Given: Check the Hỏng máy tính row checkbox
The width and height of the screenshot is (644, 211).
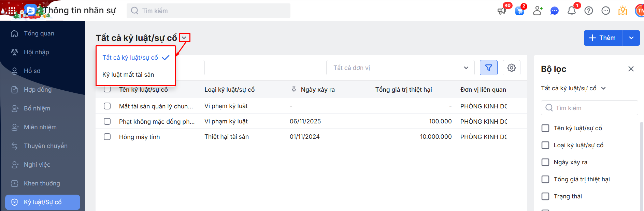Looking at the screenshot, I should click(x=107, y=137).
